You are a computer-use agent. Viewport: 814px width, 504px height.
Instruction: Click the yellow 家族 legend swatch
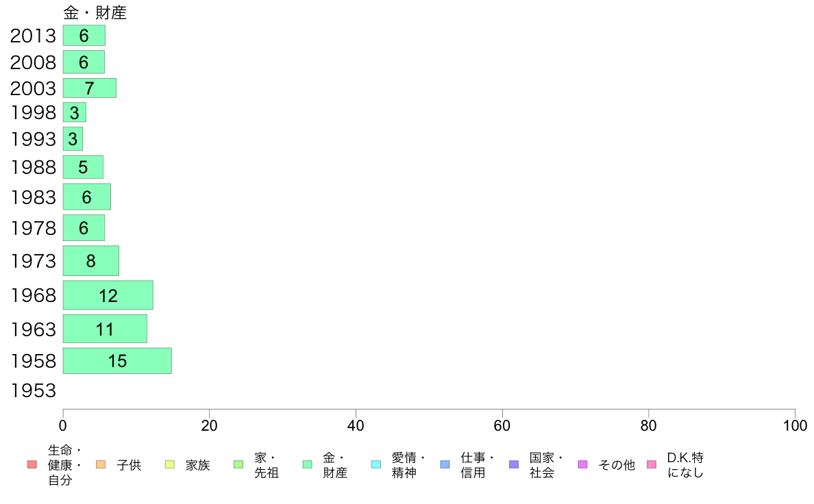coord(170,464)
